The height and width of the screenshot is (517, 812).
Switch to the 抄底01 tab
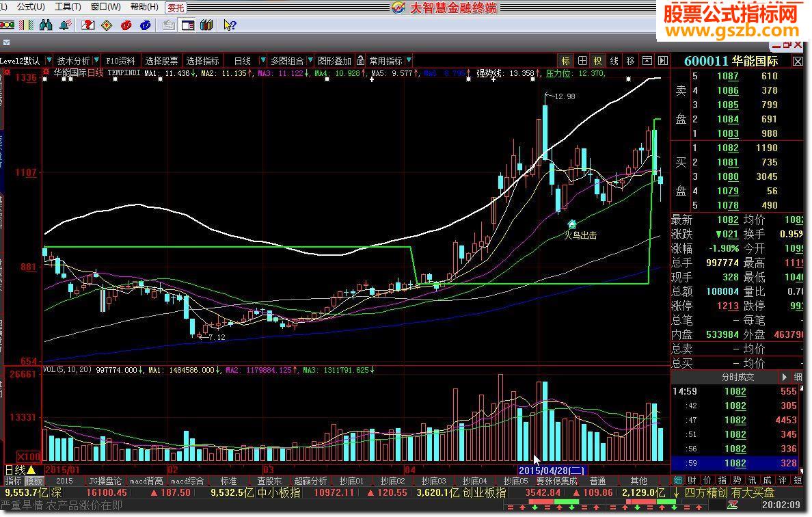[x=351, y=481]
